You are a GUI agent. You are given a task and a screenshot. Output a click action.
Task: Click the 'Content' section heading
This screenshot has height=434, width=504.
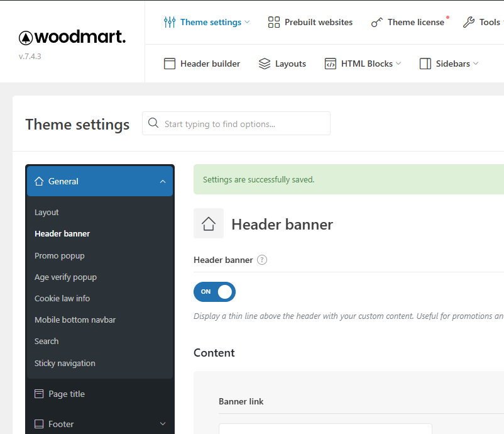coord(214,353)
